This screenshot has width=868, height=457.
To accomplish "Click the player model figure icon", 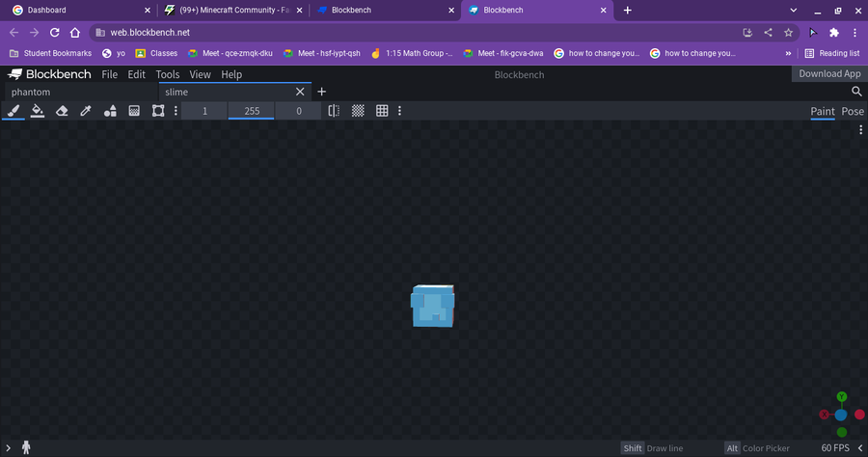I will (x=26, y=447).
